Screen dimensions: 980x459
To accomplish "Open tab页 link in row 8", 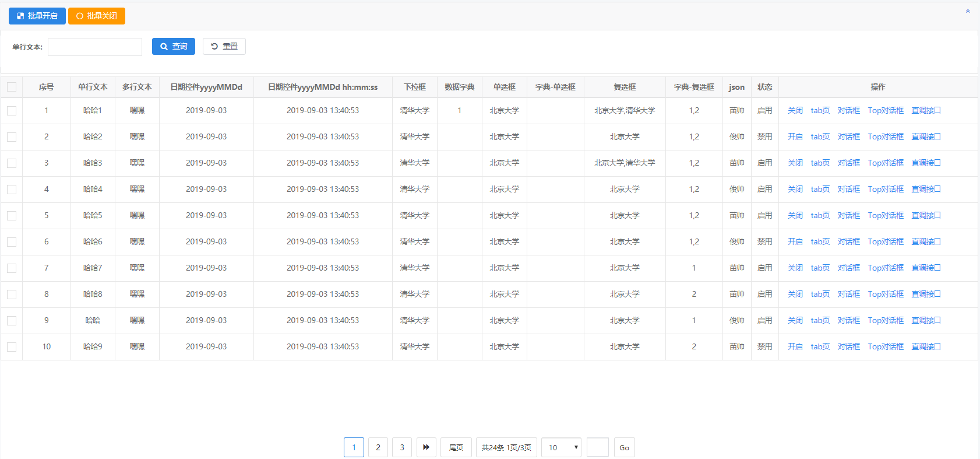I will point(820,294).
